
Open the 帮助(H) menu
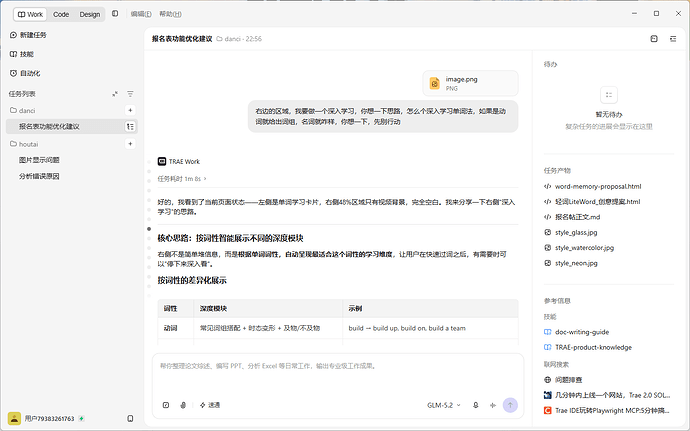click(170, 14)
